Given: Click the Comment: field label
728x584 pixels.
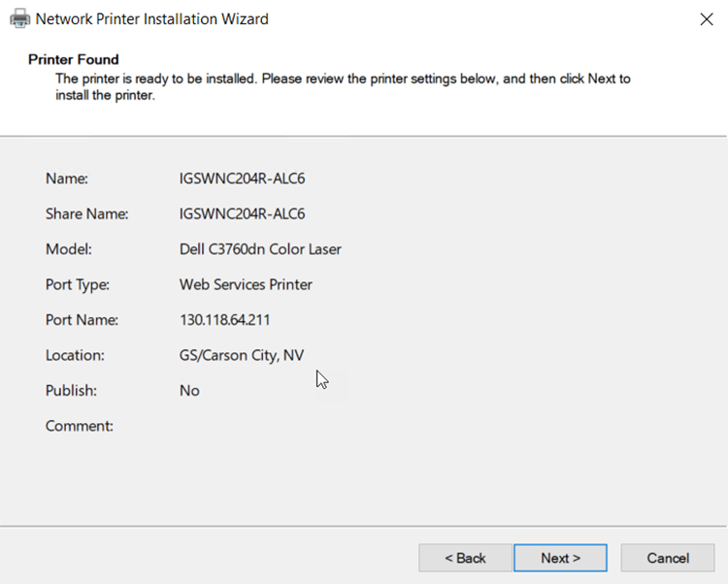Looking at the screenshot, I should (80, 426).
